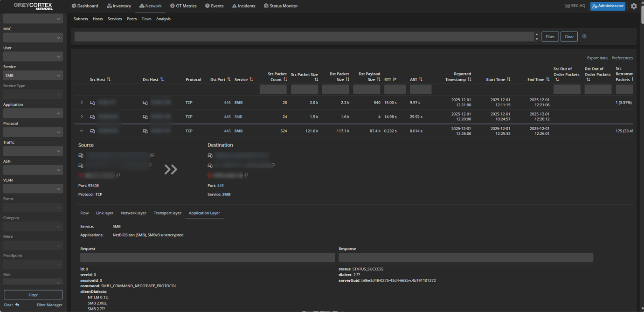The image size is (644, 312).
Task: Click host icon in first flow row source
Action: click(92, 103)
